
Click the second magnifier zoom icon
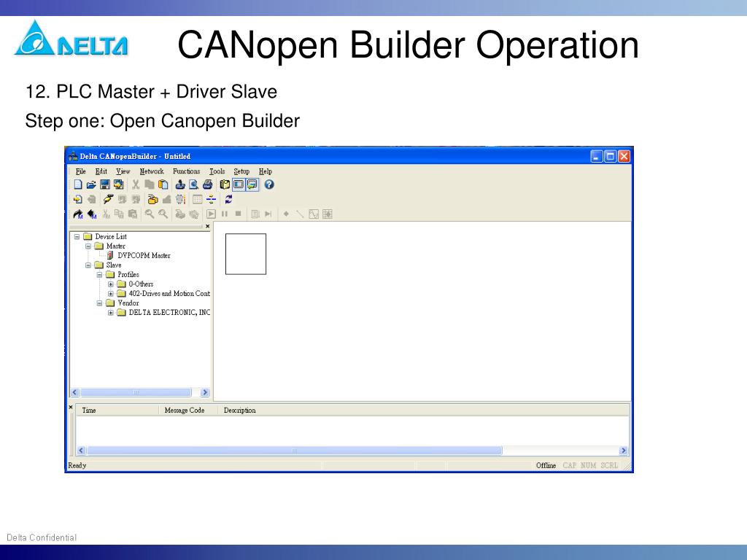point(163,214)
